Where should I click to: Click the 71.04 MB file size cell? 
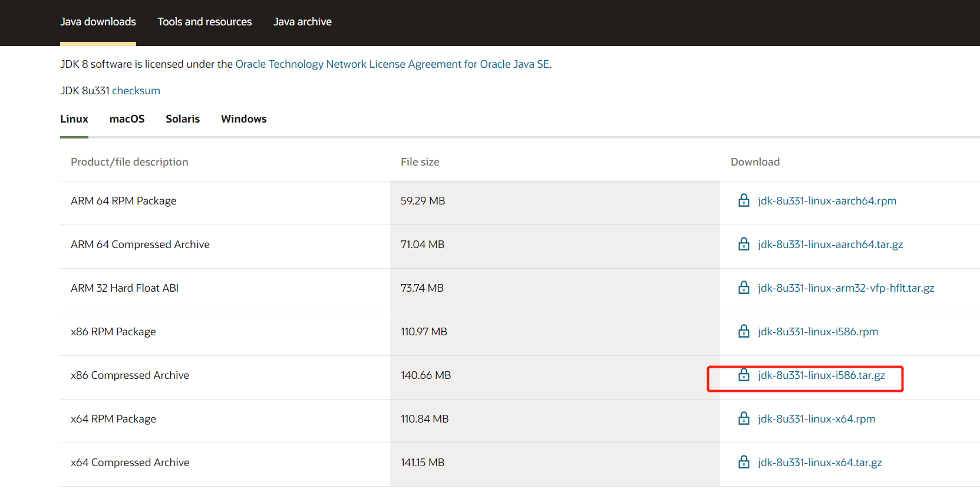(555, 246)
